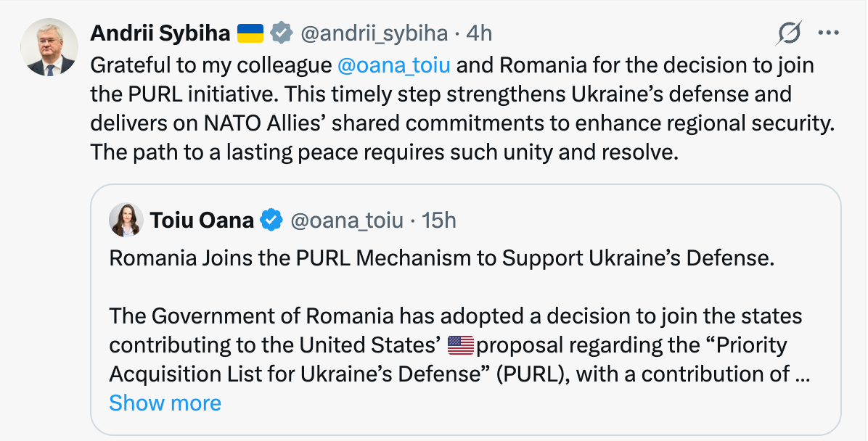
Task: Click the "Government of Romania has adopted" paragraph
Action: point(456,316)
